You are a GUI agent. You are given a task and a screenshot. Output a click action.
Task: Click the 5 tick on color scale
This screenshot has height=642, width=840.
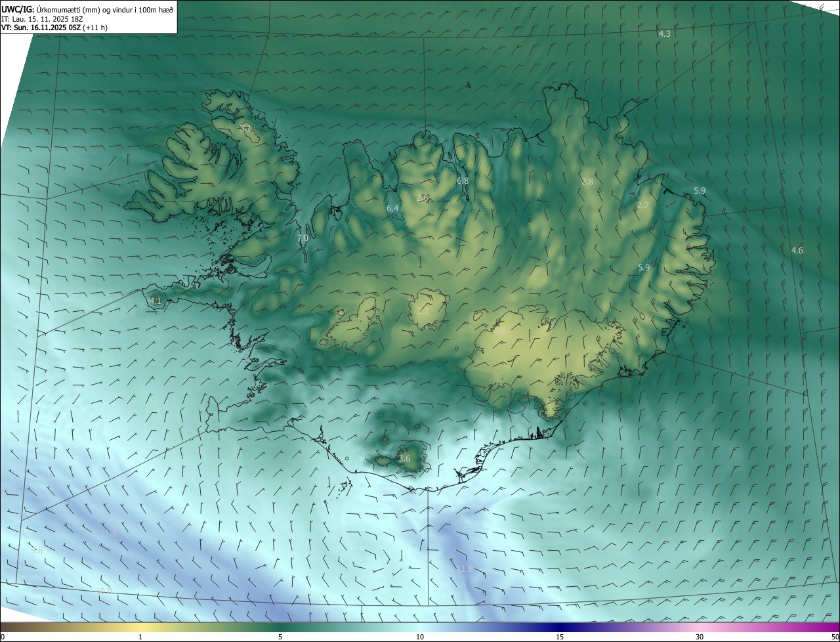(280, 637)
